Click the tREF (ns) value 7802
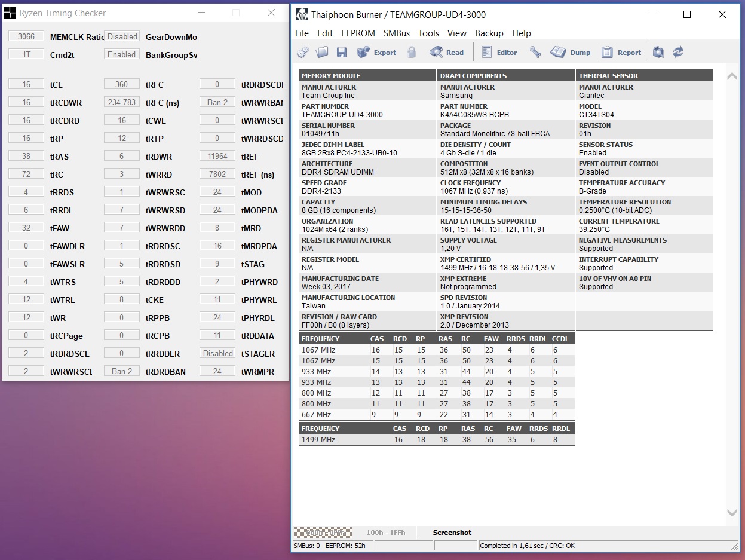Image resolution: width=745 pixels, height=560 pixels. tap(217, 174)
